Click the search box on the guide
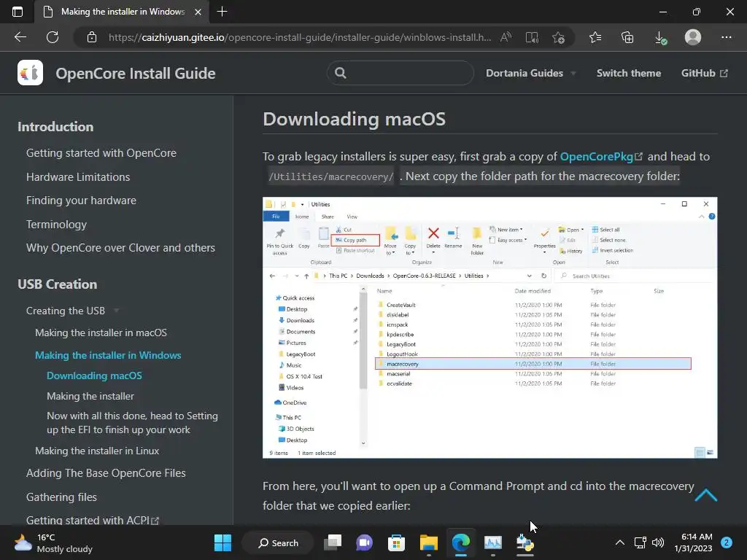The height and width of the screenshot is (560, 747). pyautogui.click(x=400, y=73)
